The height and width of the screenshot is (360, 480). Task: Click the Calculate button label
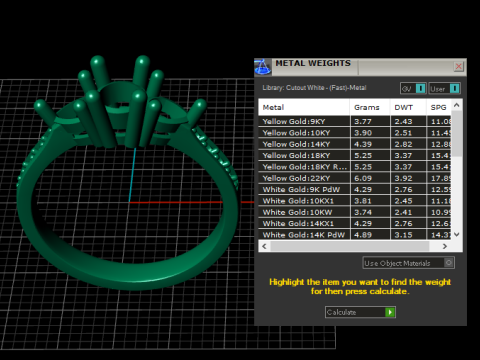click(x=342, y=312)
